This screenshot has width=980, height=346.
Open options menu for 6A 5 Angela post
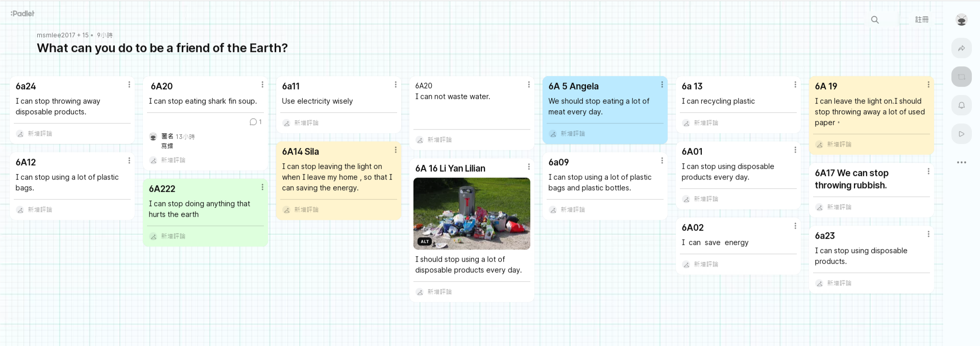point(662,85)
